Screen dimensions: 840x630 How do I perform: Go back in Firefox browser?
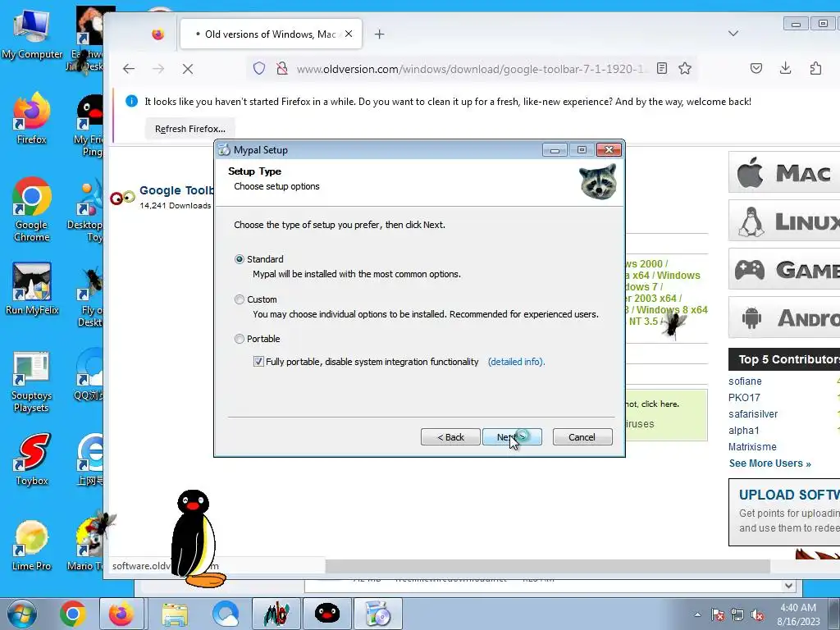click(x=129, y=69)
